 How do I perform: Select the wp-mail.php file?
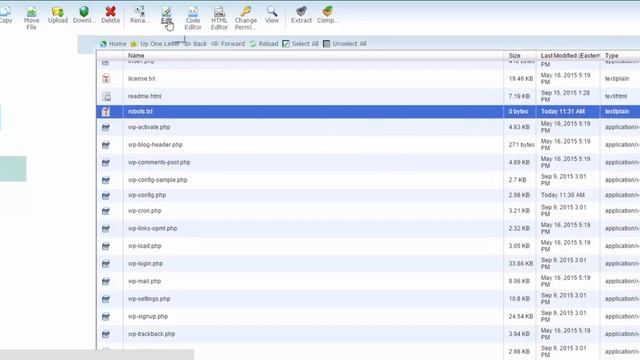tap(144, 281)
